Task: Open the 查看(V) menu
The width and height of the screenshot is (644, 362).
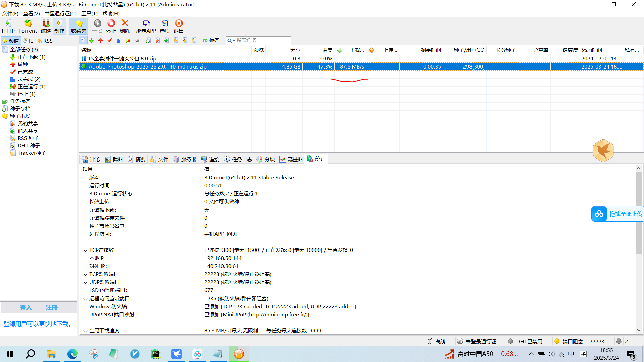Action: (31, 13)
